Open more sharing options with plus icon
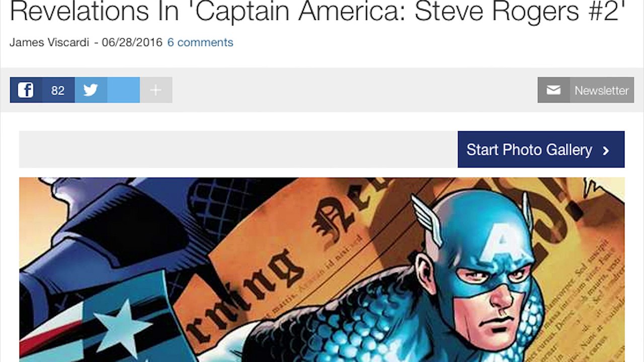 pyautogui.click(x=156, y=90)
